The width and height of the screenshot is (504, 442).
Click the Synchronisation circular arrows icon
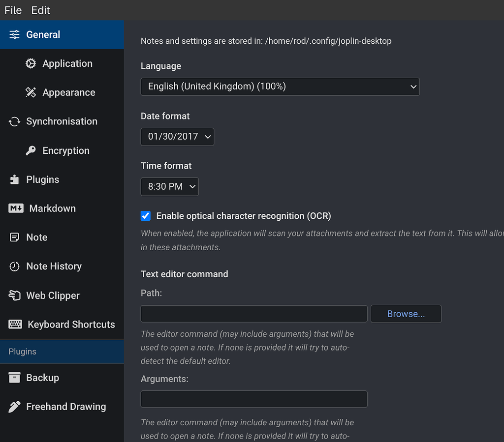tap(14, 121)
